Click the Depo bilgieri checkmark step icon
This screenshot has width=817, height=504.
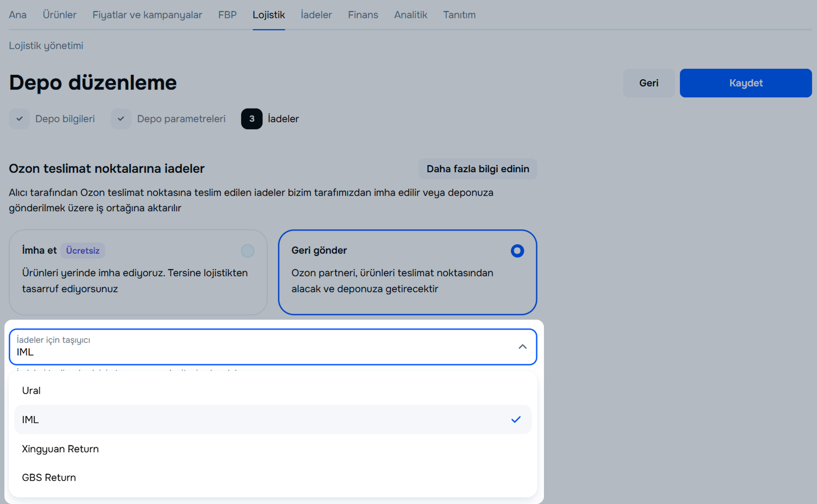tap(19, 119)
